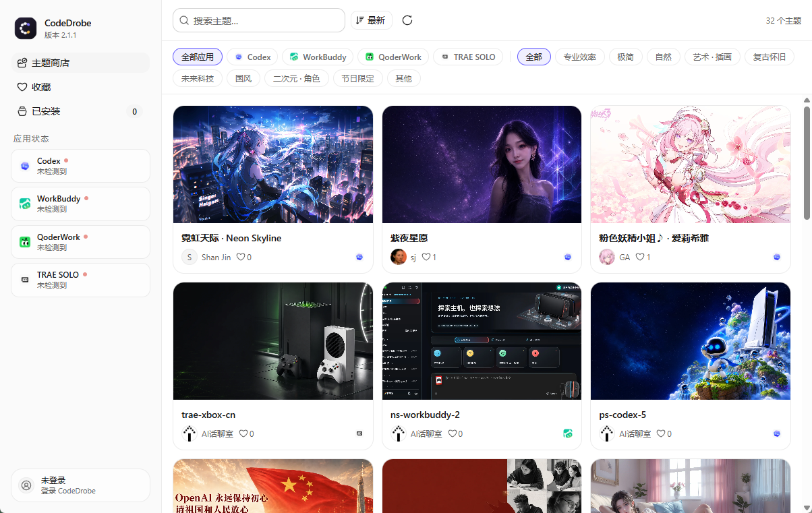Open the QoderWork status card in the sidebar

pos(81,242)
